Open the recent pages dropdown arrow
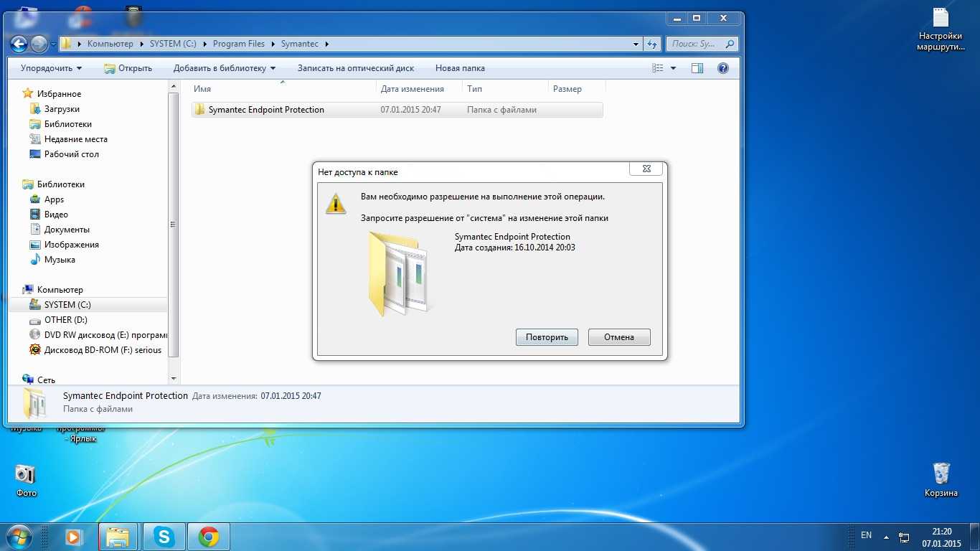The height and width of the screenshot is (551, 980). (x=54, y=44)
